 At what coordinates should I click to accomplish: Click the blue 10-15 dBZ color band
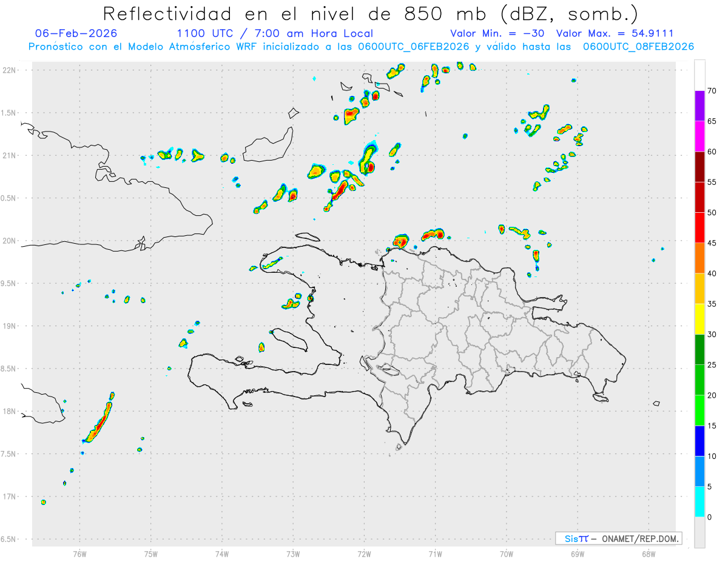click(699, 441)
